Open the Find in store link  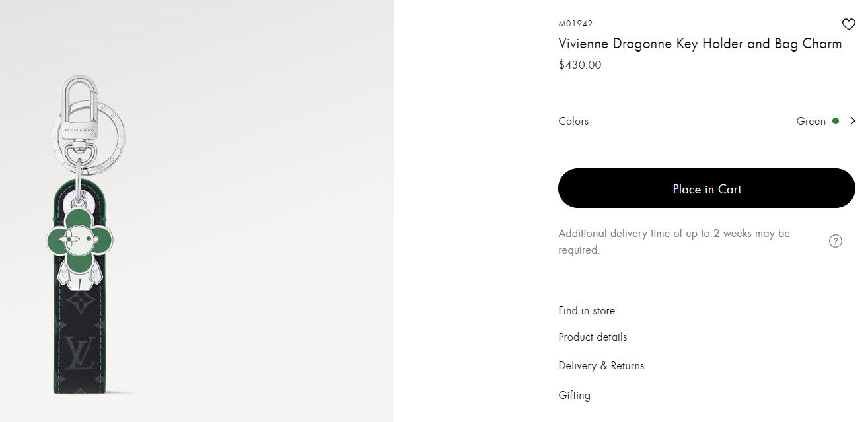coord(586,310)
